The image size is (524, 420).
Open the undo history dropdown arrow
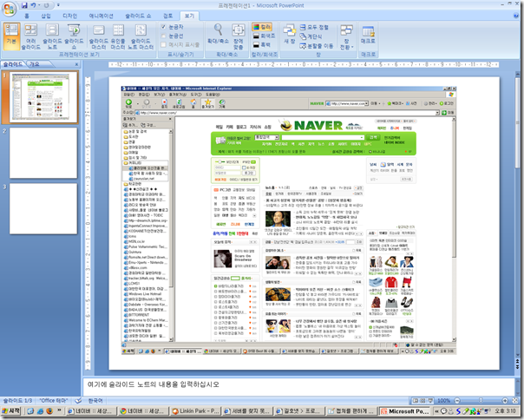click(39, 5)
